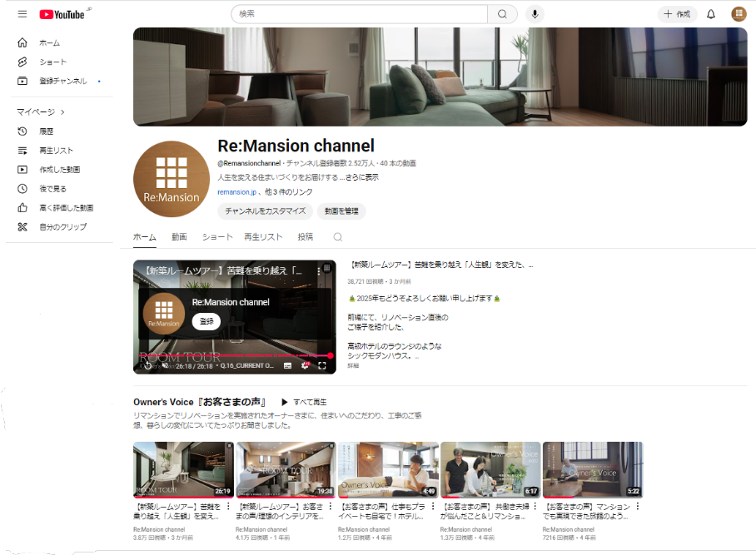Click the featured video progress bar
This screenshot has width=756, height=555.
point(234,355)
